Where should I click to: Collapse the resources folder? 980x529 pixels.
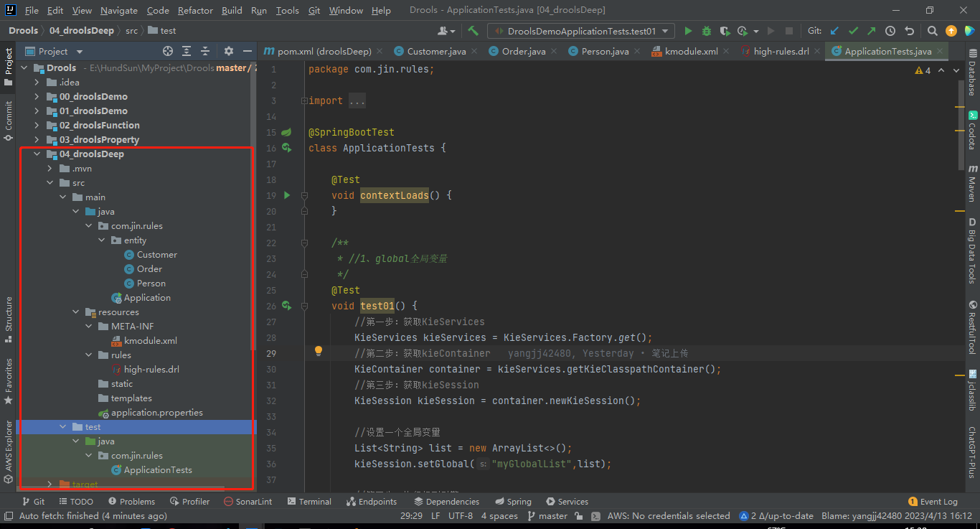(x=76, y=312)
